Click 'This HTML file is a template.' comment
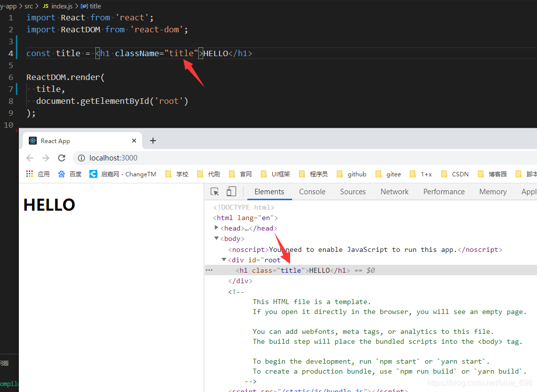Image resolution: width=537 pixels, height=392 pixels. [311, 302]
